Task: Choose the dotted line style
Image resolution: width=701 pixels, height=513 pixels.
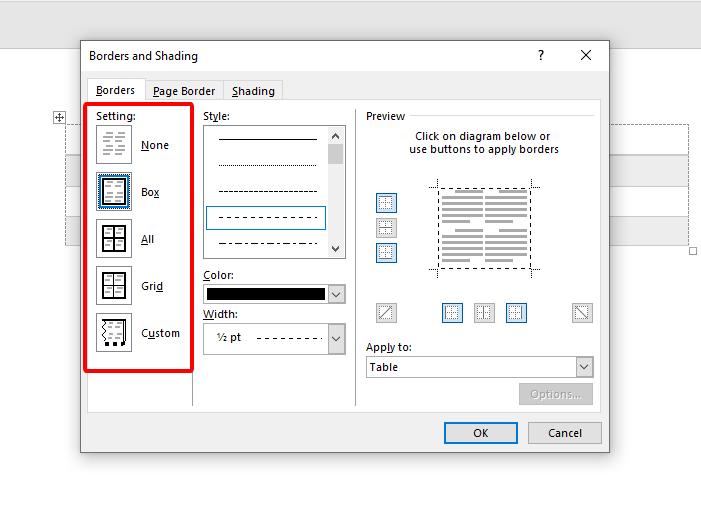Action: point(267,165)
